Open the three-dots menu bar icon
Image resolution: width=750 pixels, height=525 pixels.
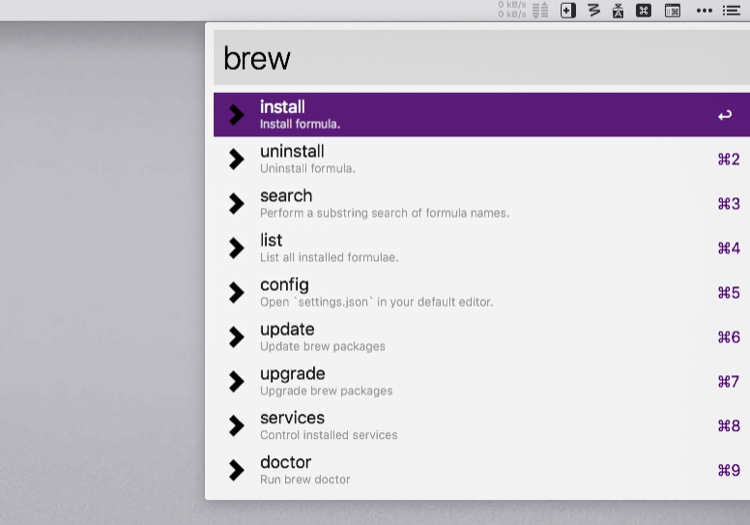pyautogui.click(x=704, y=11)
